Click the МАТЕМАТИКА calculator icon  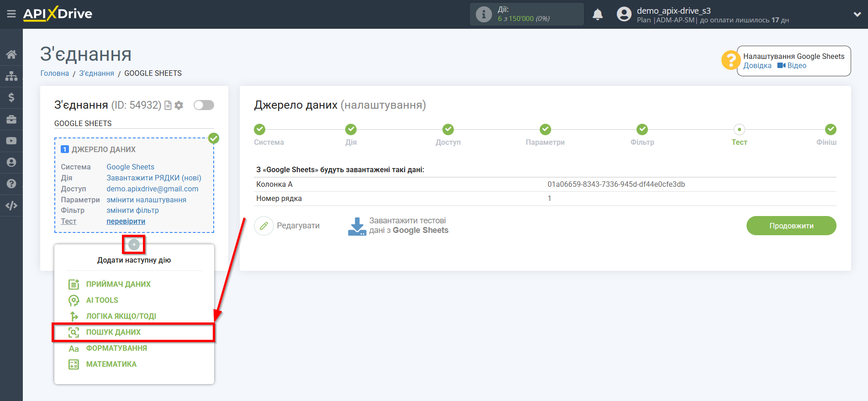pyautogui.click(x=74, y=364)
